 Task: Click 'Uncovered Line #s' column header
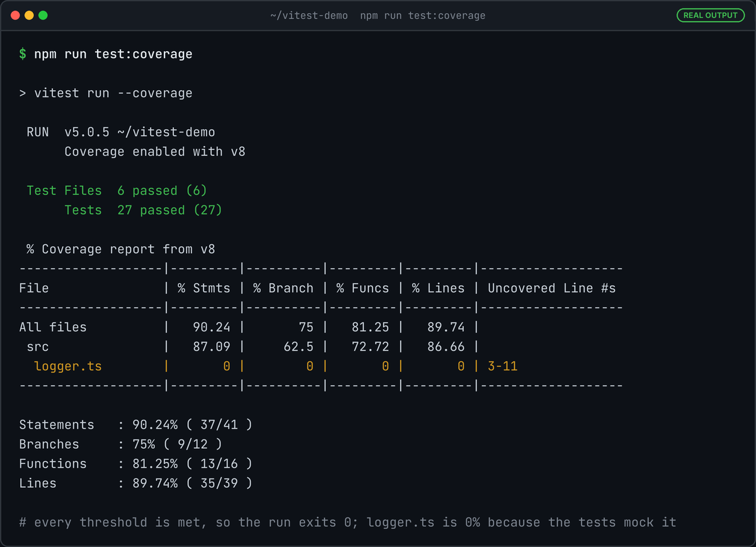551,288
